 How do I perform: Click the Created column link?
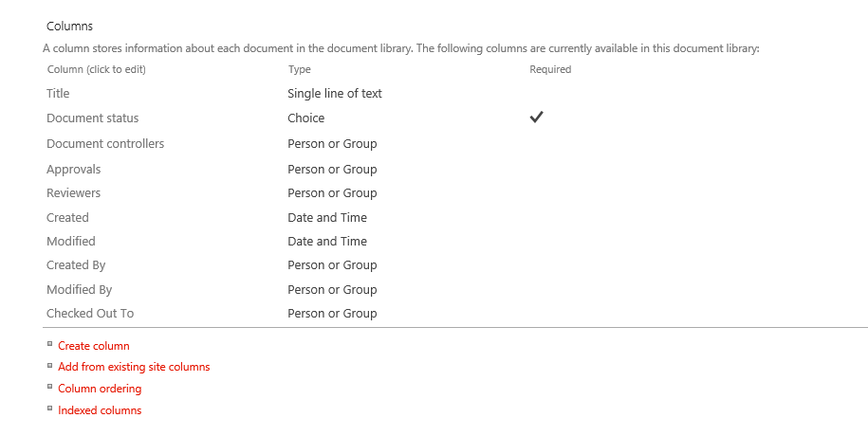[x=67, y=218]
